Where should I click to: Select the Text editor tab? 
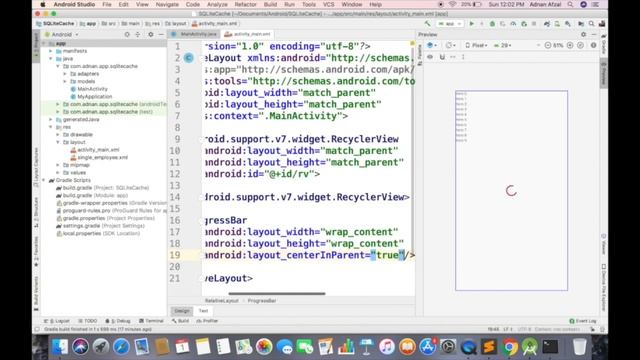click(203, 311)
